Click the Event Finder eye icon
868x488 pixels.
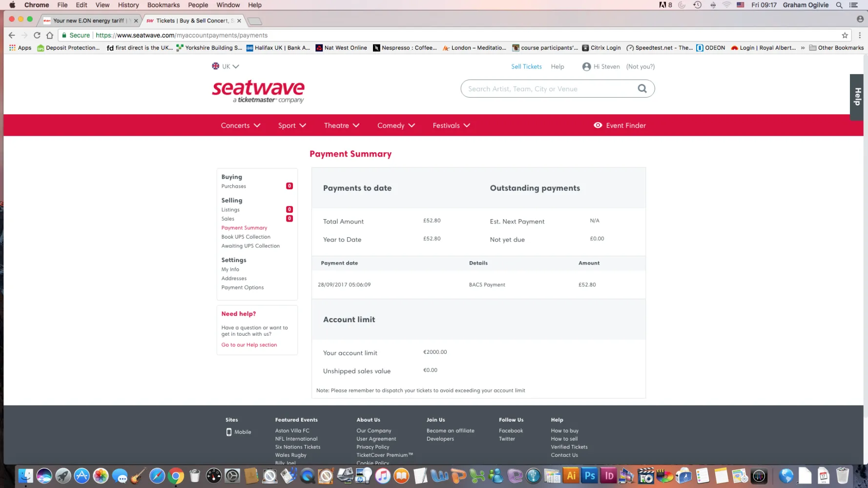(598, 125)
